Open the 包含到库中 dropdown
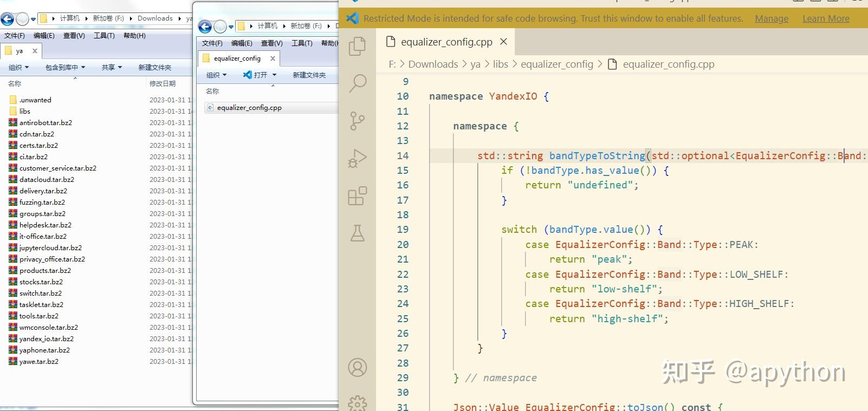 (65, 68)
